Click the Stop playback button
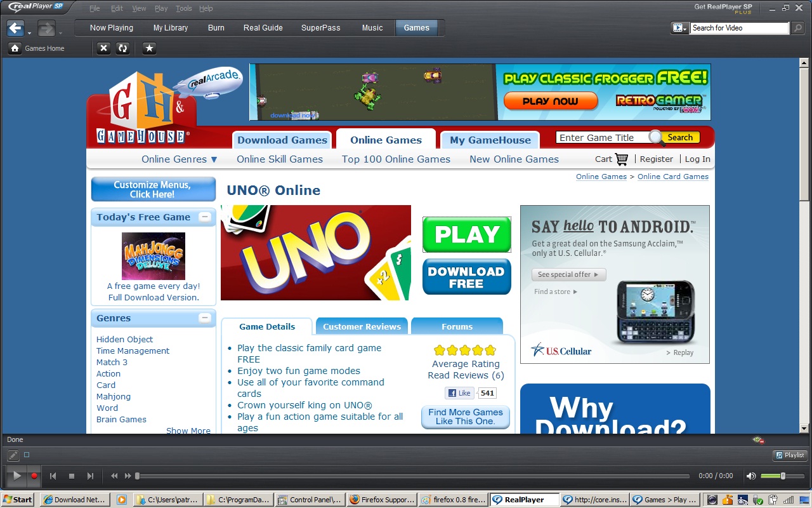 (72, 476)
